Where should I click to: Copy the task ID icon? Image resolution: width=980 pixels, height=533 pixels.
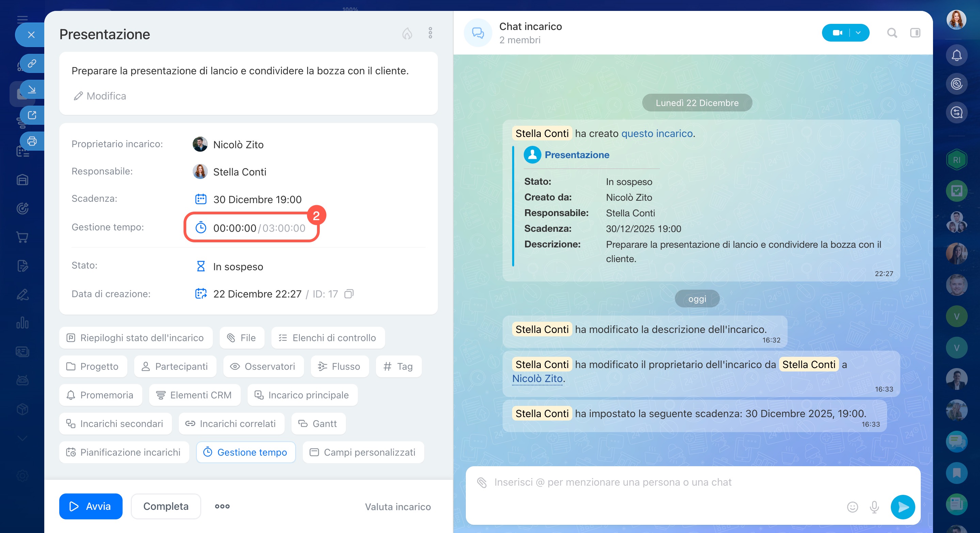[x=348, y=294]
